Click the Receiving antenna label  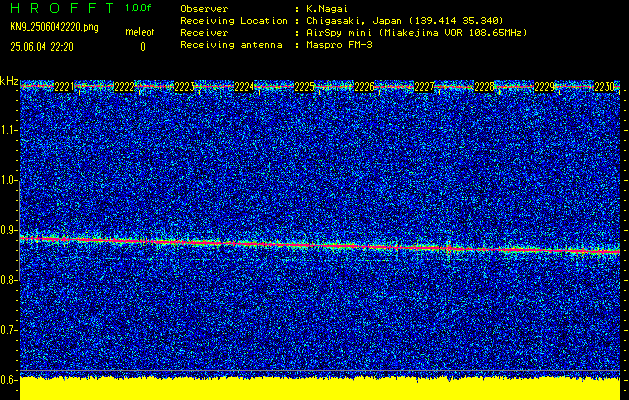pyautogui.click(x=231, y=45)
